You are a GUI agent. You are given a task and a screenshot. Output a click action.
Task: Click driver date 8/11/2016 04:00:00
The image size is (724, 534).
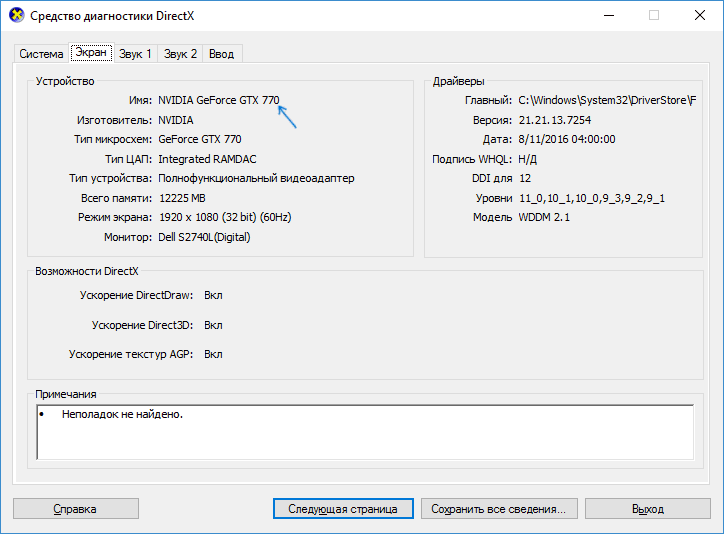[567, 139]
